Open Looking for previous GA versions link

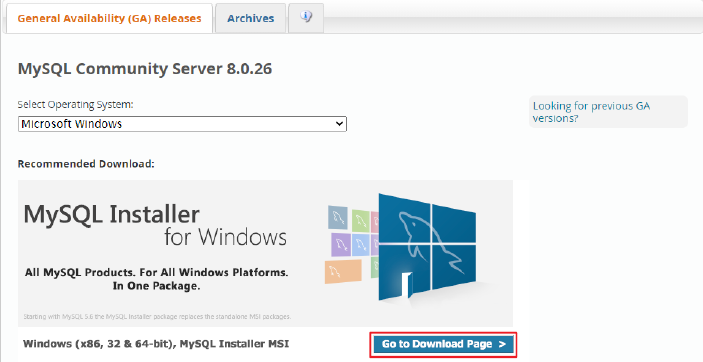coord(591,112)
